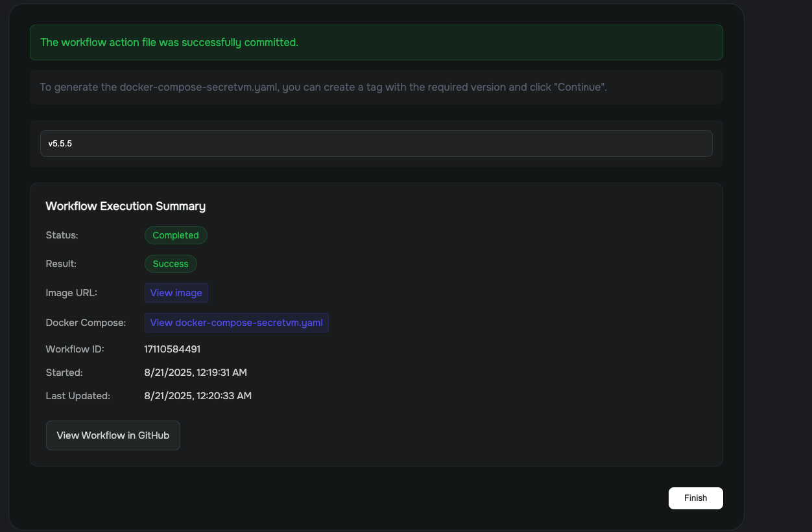Image resolution: width=812 pixels, height=532 pixels.
Task: Click the green successfully committed banner
Action: (376, 43)
